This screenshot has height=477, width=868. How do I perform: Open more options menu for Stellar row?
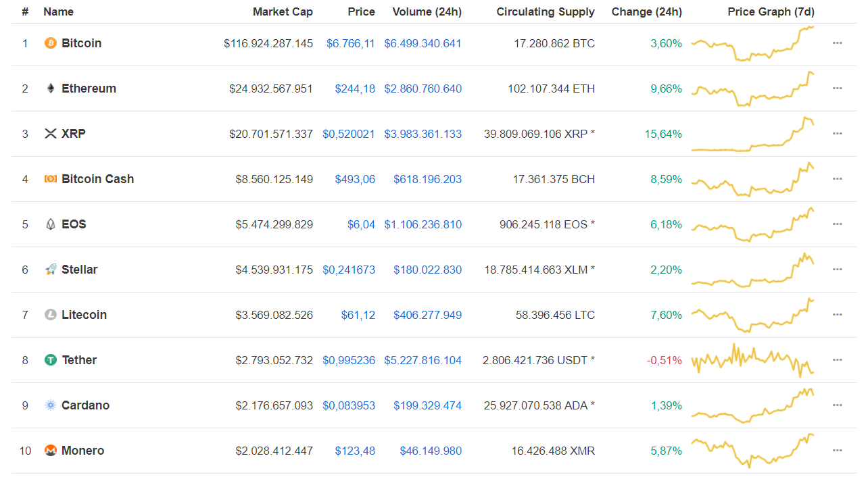click(838, 270)
